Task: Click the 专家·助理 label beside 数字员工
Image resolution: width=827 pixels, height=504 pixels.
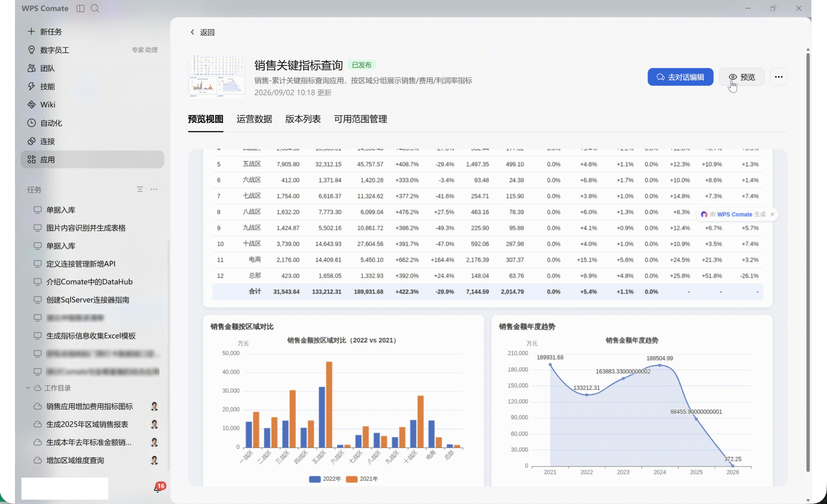Action: (x=145, y=50)
